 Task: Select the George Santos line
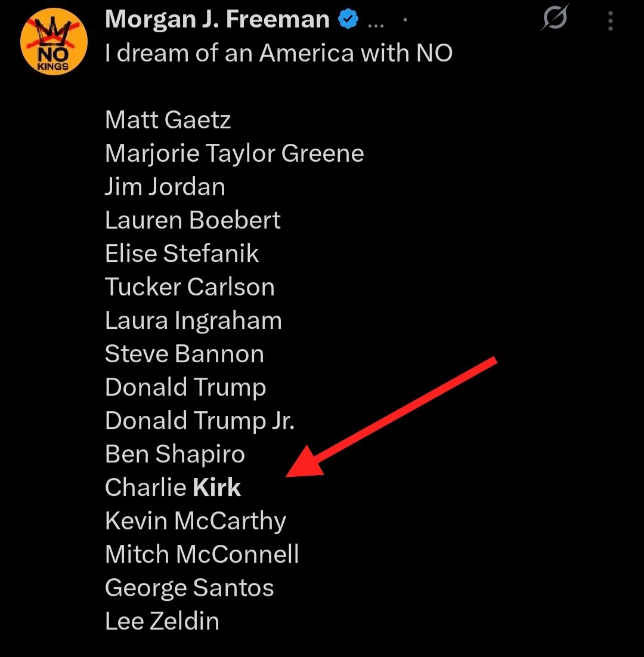[x=189, y=588]
